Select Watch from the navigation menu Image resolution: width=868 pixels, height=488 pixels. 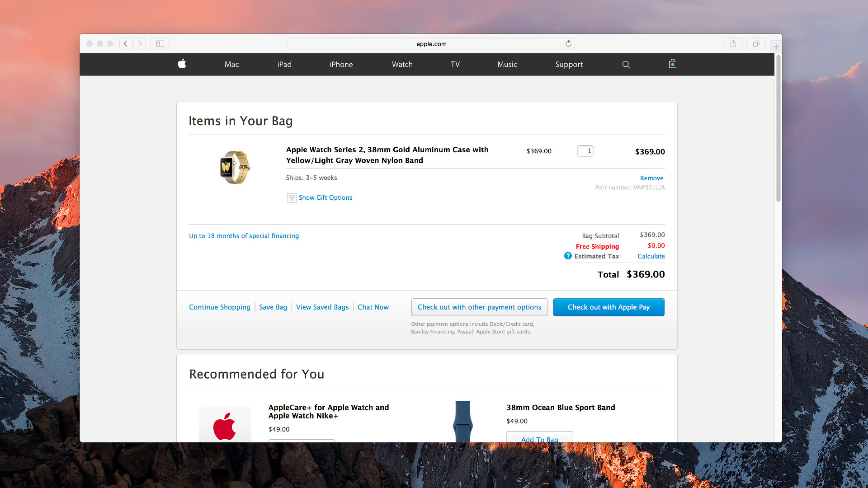click(x=401, y=64)
